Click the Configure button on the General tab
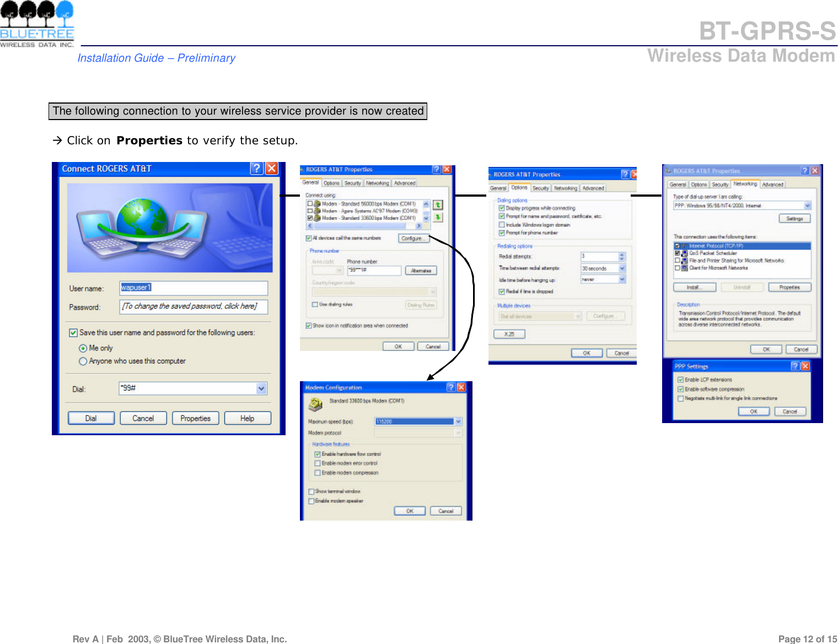This screenshot has height=644, width=838. [414, 237]
